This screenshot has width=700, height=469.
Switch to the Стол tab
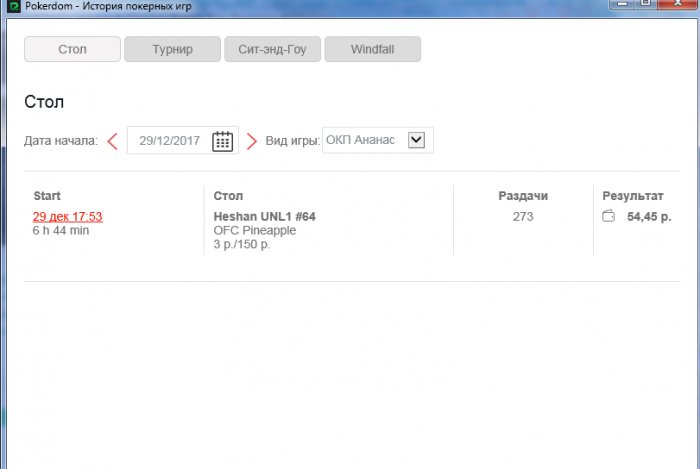pyautogui.click(x=72, y=49)
